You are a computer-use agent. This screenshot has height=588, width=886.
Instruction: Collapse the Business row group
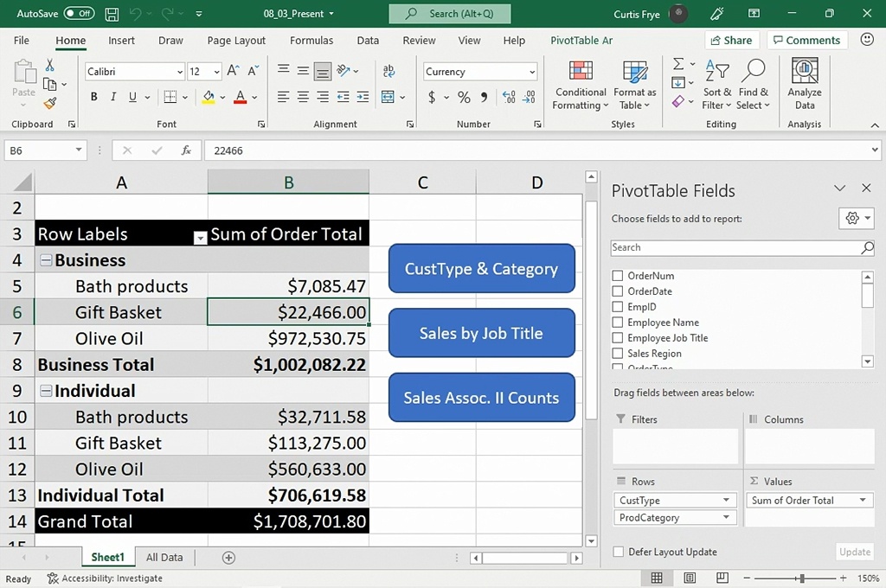point(45,260)
